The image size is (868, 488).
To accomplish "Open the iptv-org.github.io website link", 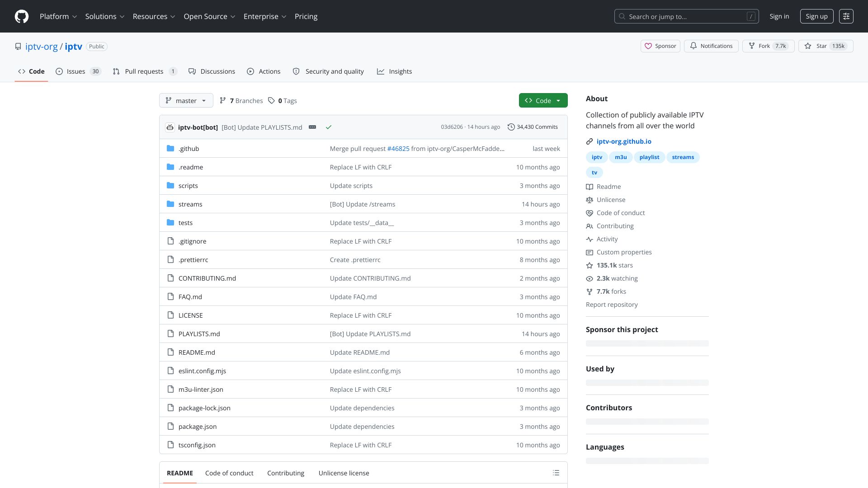I will [624, 141].
